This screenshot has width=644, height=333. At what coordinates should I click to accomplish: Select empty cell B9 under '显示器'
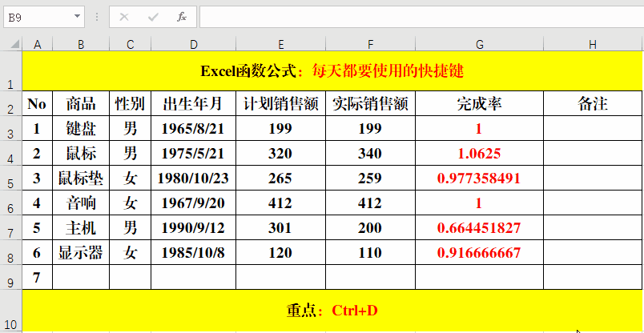[x=81, y=277]
